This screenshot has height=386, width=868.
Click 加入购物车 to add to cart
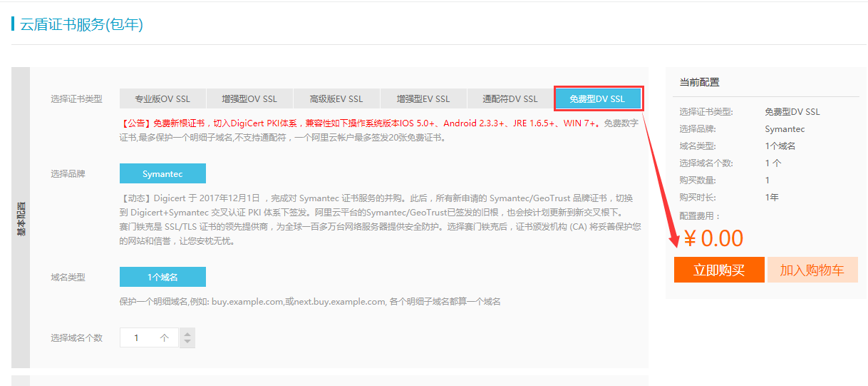click(x=812, y=270)
